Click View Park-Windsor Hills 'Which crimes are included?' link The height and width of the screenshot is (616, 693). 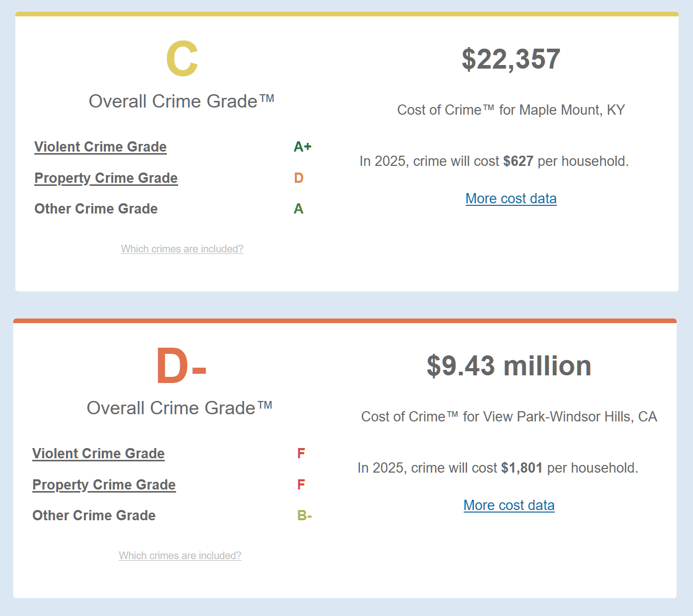[x=180, y=556]
